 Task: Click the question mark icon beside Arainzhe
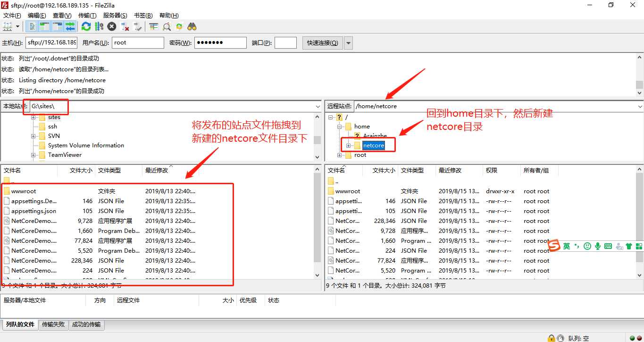click(x=357, y=136)
